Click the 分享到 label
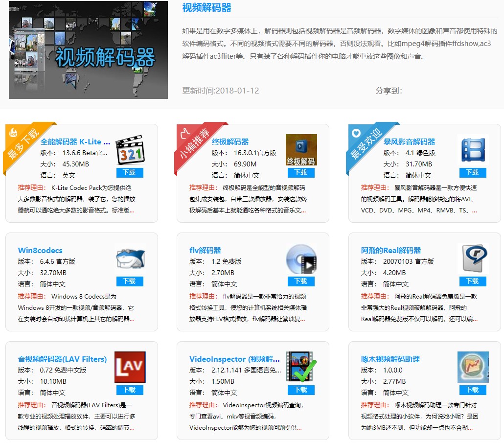 click(389, 91)
